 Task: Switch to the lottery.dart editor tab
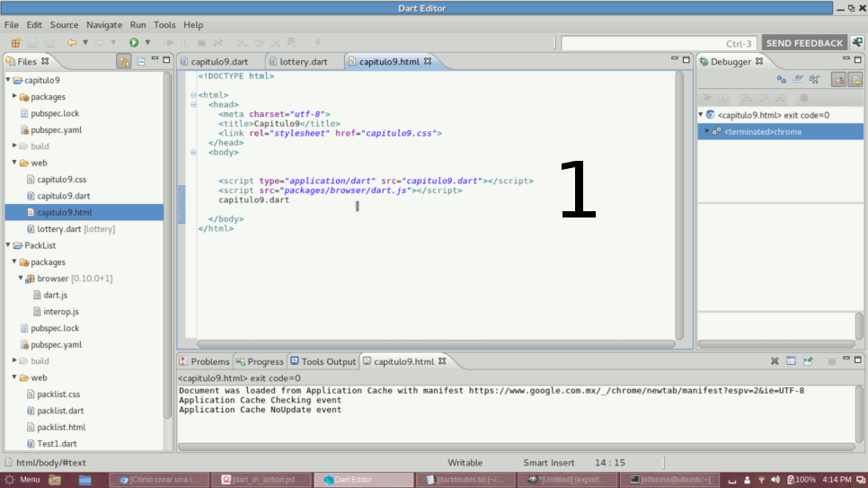click(x=303, y=61)
